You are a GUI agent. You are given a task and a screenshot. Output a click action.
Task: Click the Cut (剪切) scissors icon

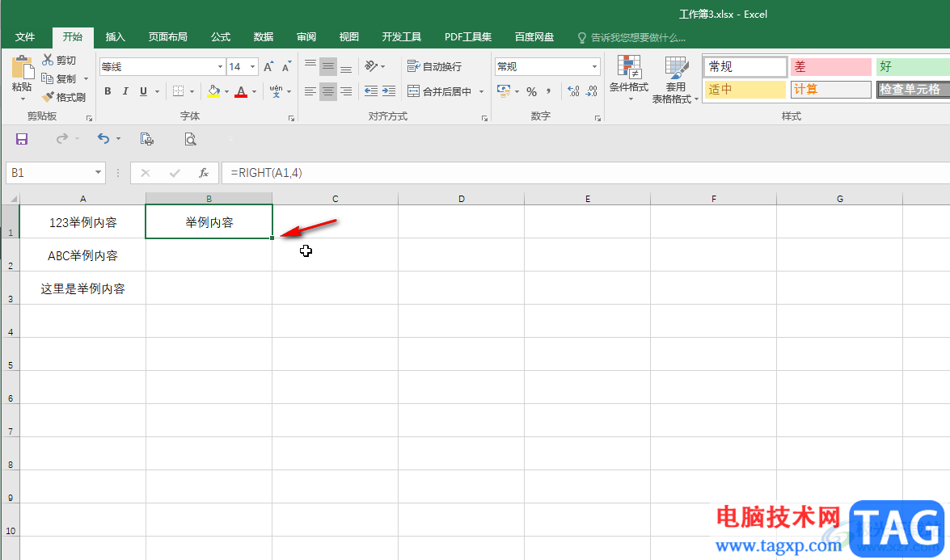click(47, 60)
